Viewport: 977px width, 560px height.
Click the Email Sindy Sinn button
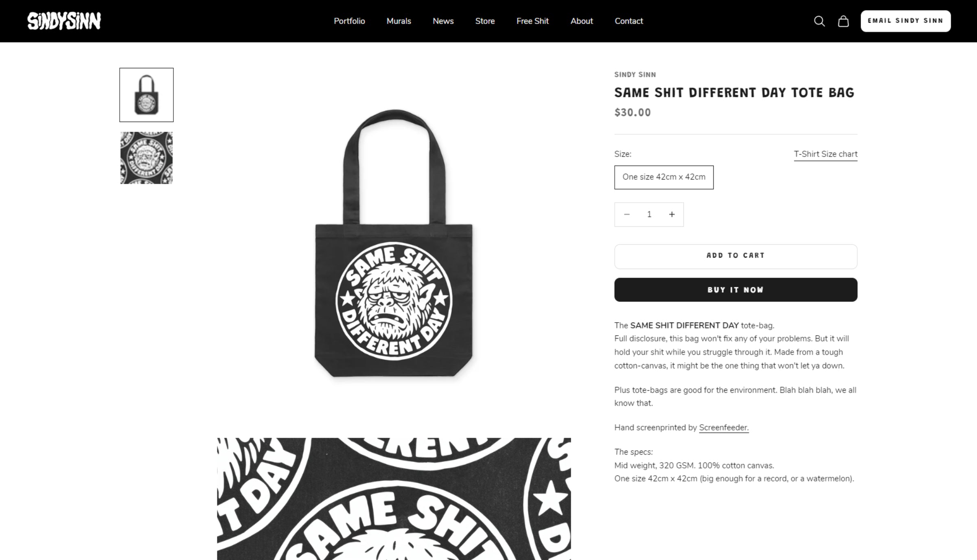pos(905,21)
